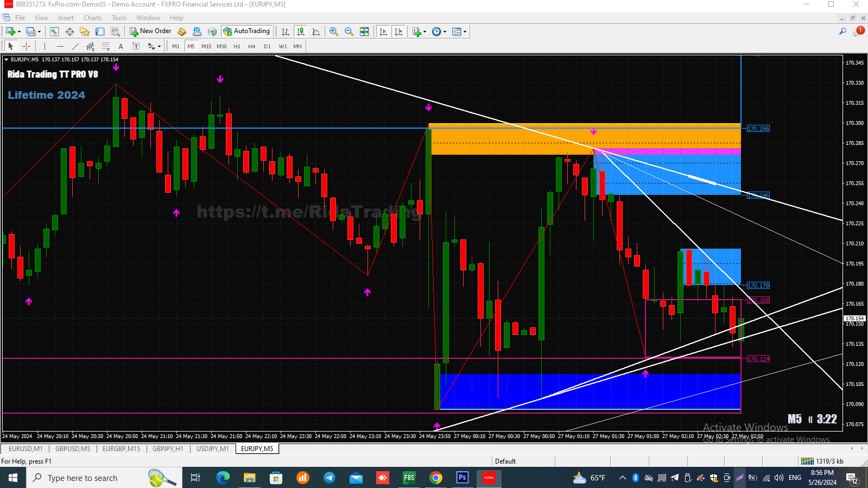
Task: Select the Crosshair tool
Action: (26, 47)
